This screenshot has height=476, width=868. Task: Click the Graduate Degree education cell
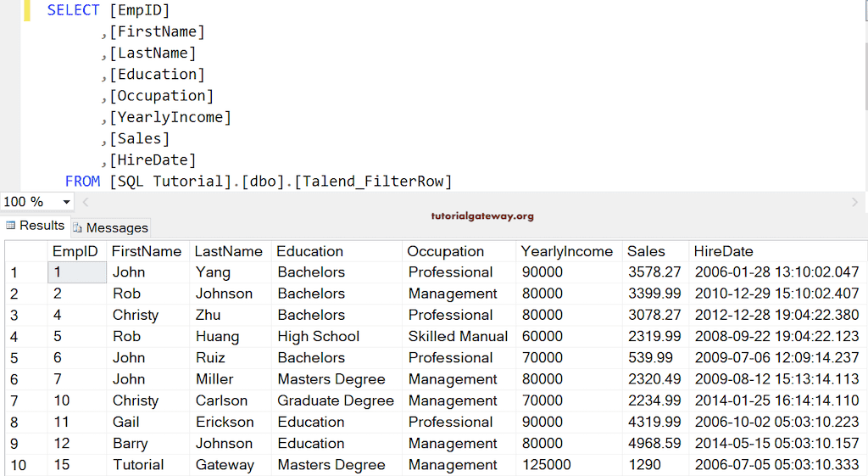pos(337,400)
